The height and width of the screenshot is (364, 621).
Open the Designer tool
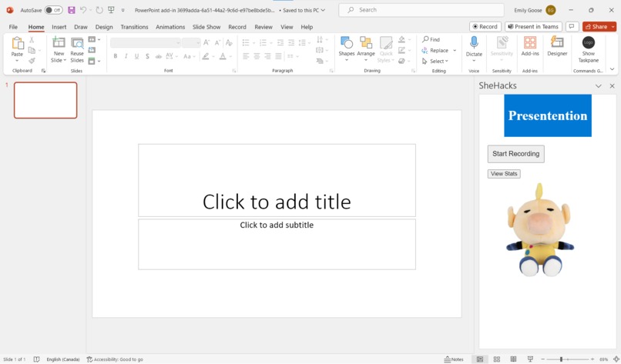[557, 46]
